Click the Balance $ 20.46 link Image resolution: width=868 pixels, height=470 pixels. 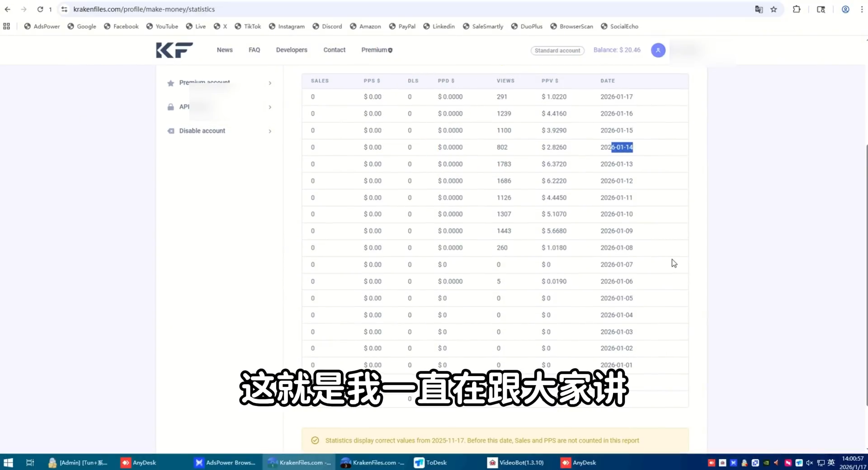click(617, 50)
